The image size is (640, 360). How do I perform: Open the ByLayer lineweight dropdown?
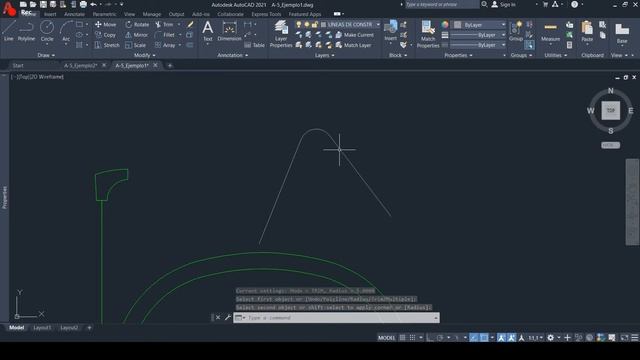478,35
